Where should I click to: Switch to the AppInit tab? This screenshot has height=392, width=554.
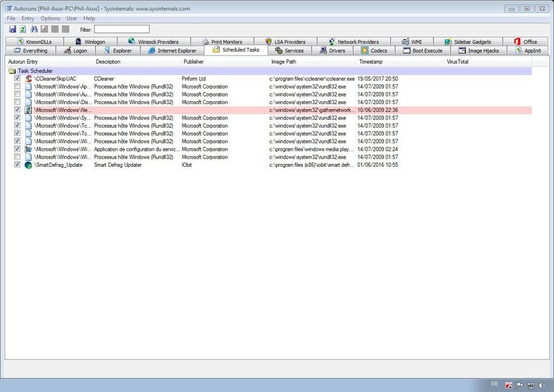tap(528, 50)
